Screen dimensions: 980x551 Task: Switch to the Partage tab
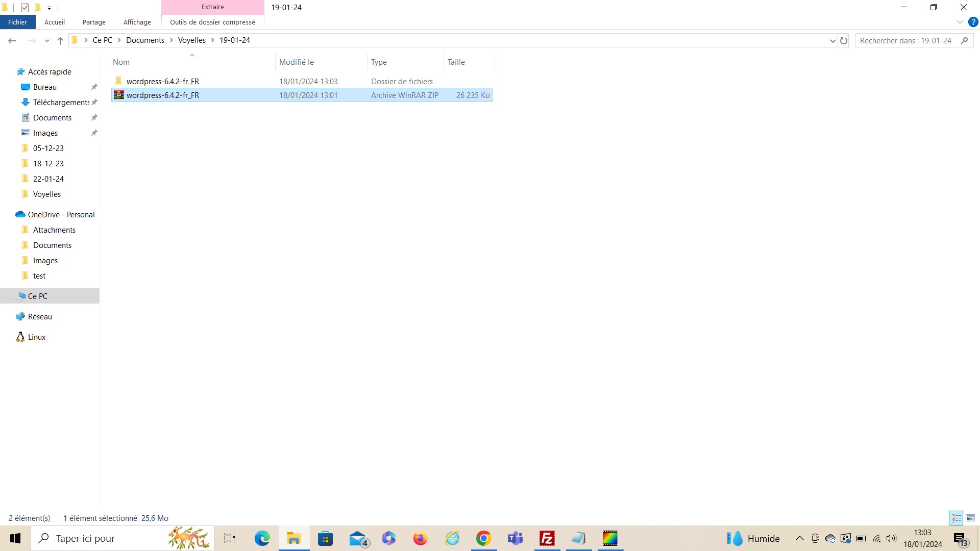pyautogui.click(x=94, y=22)
